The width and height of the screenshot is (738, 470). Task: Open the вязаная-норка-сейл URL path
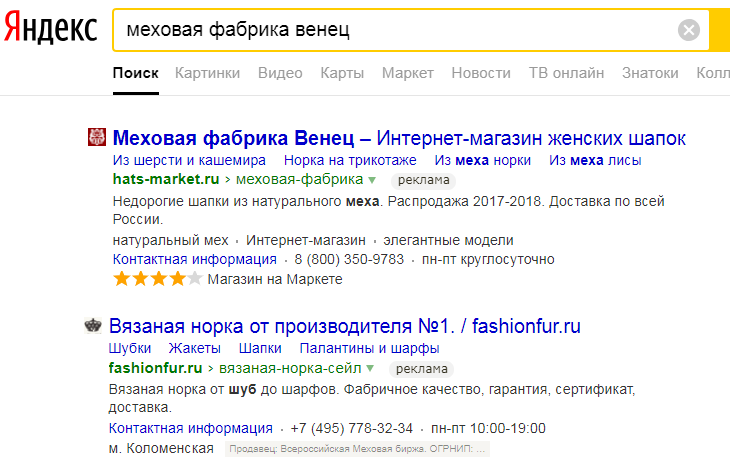coord(290,368)
